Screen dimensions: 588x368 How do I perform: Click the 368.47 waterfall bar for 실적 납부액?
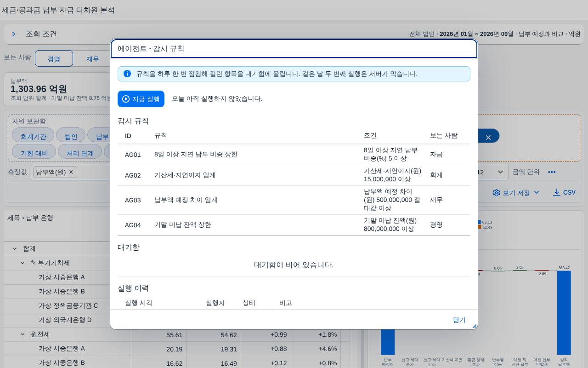(564, 313)
